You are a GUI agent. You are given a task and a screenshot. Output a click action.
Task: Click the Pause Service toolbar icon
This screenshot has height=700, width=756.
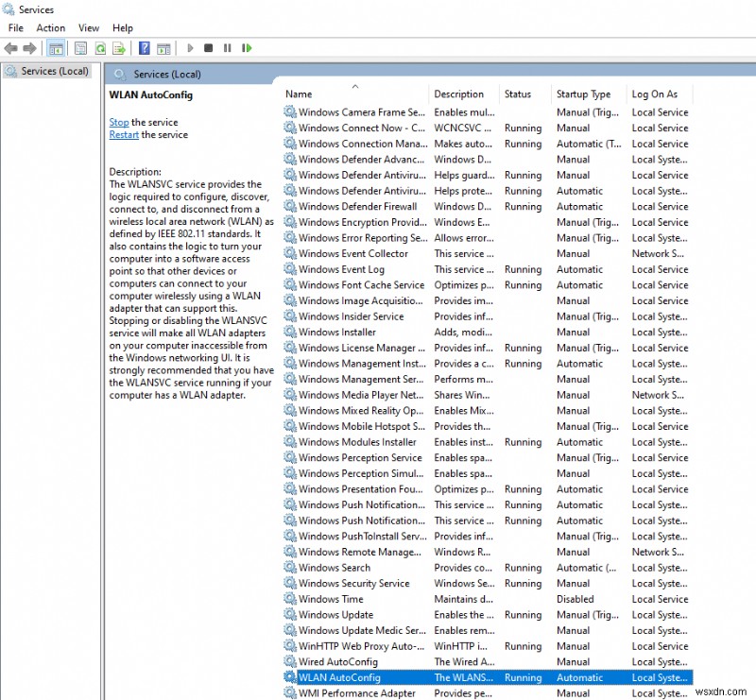pos(228,48)
